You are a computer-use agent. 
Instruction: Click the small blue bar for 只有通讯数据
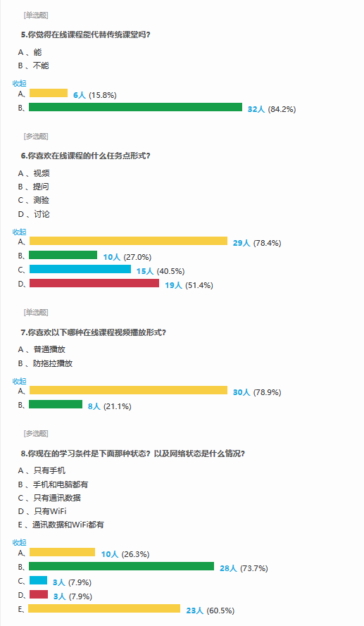pyautogui.click(x=38, y=580)
